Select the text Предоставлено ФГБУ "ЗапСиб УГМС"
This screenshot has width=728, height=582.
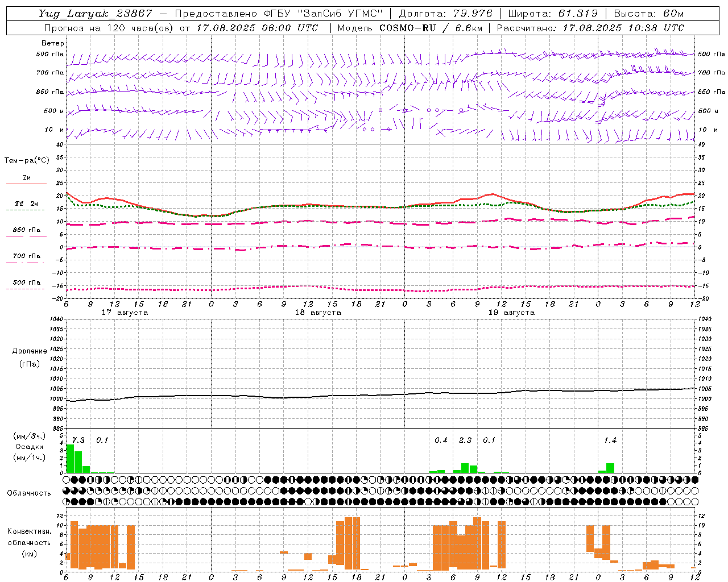point(279,14)
